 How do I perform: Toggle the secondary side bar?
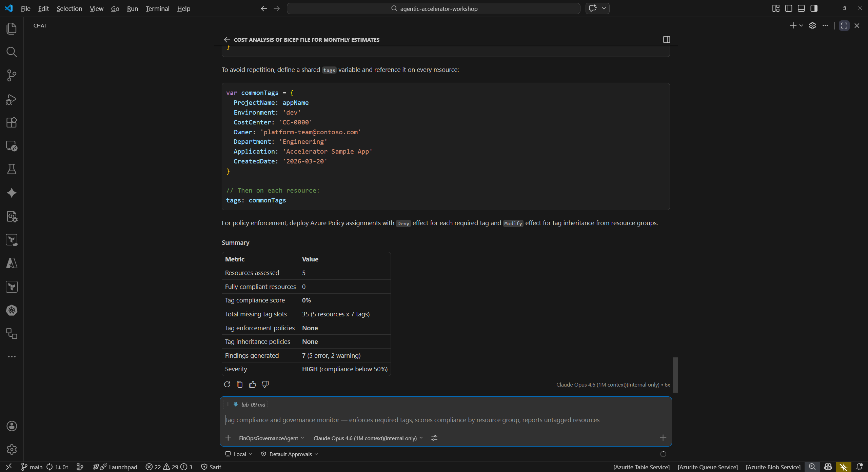814,8
